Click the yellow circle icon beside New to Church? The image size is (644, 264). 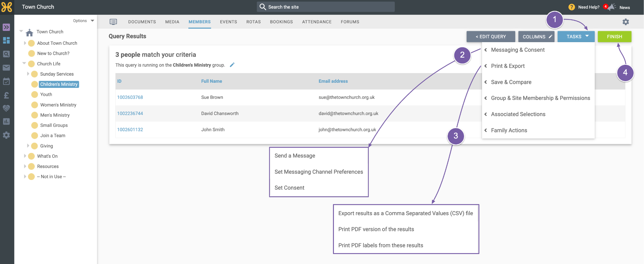(32, 53)
